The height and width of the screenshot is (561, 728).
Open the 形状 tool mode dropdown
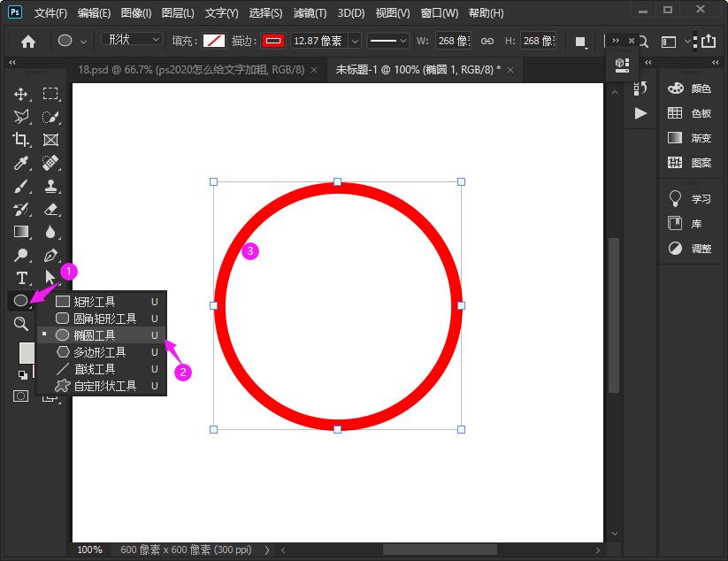(132, 40)
